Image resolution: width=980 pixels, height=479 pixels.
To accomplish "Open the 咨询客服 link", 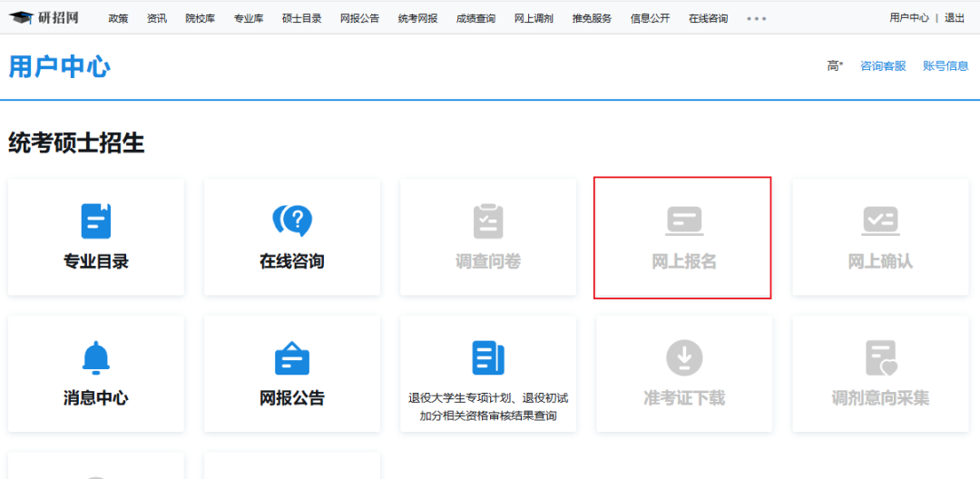I will pos(883,65).
